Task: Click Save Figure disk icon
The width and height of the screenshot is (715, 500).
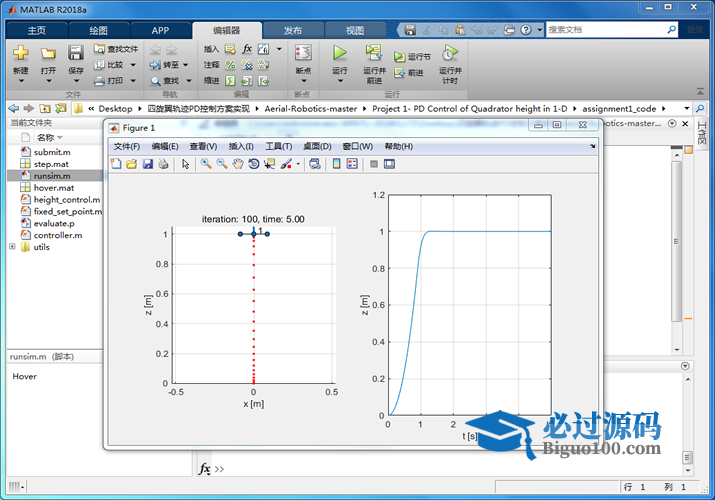Action: coord(148,164)
